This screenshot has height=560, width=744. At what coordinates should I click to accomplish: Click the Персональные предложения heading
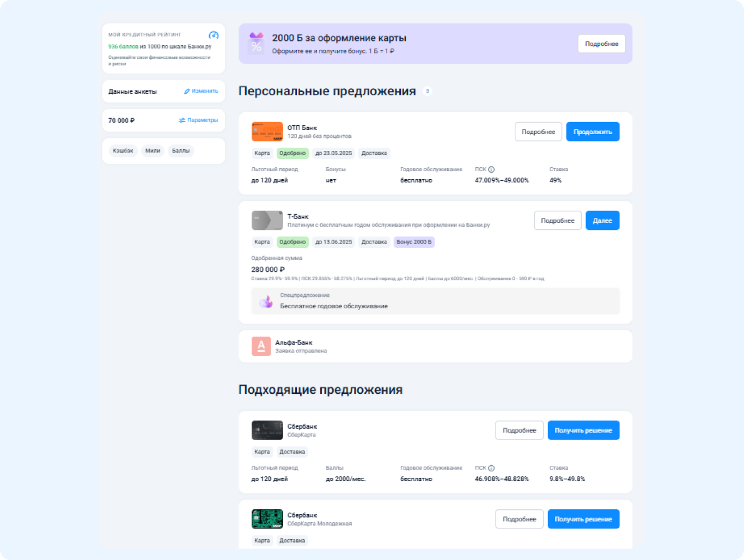(327, 91)
